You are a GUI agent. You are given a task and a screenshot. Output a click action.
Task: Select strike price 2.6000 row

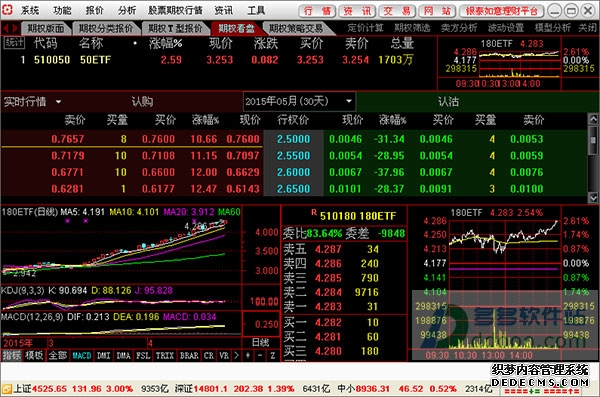click(293, 172)
